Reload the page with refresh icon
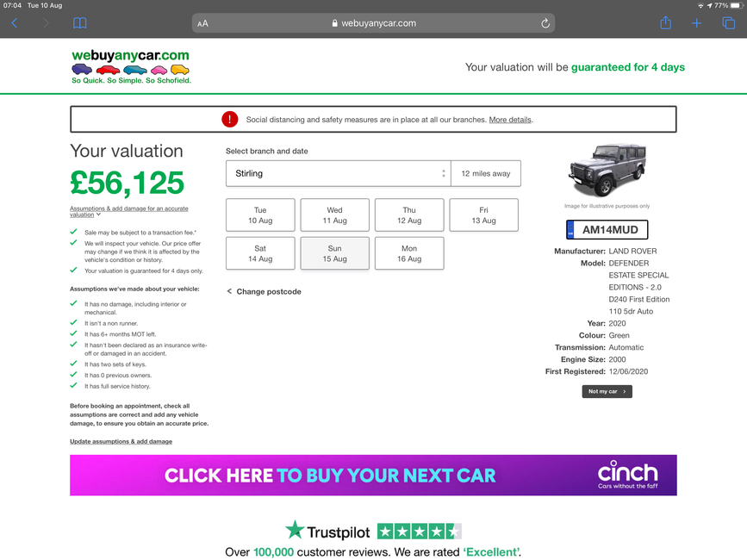747x560 pixels. point(545,23)
